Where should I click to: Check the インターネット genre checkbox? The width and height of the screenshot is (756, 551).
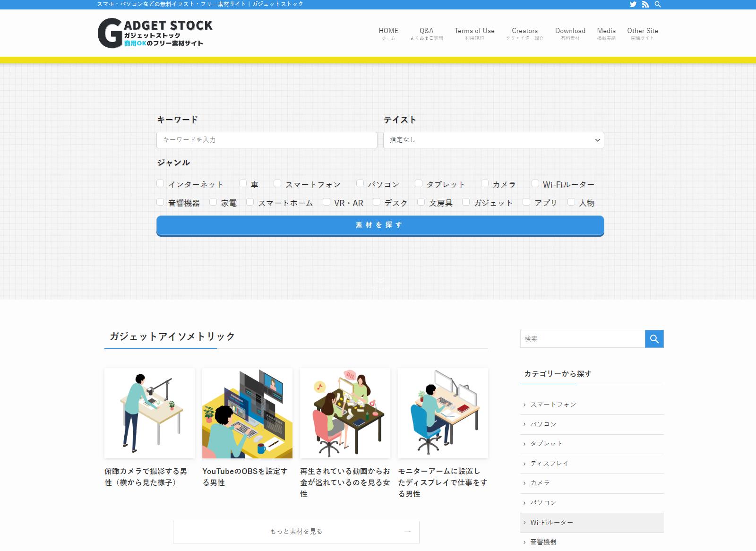coord(160,183)
